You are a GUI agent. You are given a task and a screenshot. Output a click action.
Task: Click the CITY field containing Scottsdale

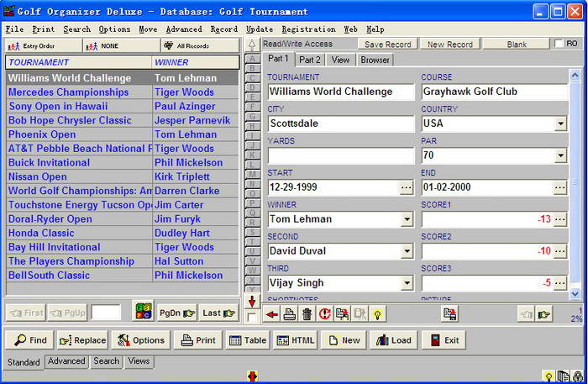pyautogui.click(x=341, y=124)
